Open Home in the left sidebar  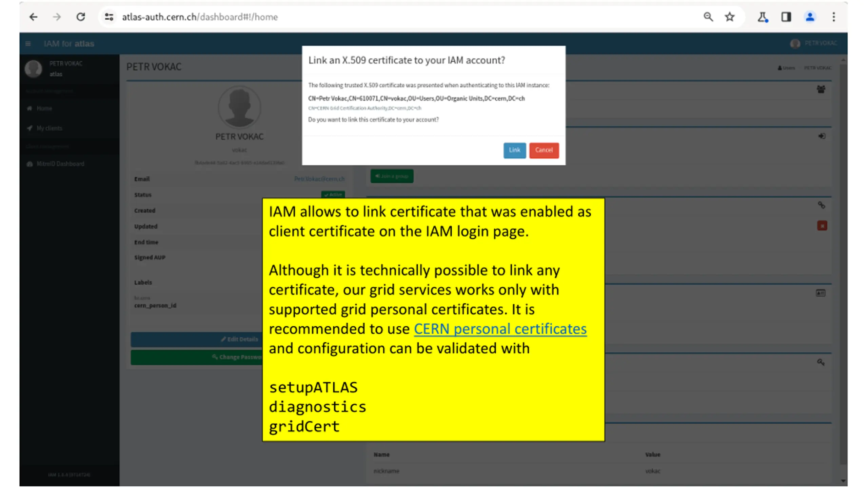tap(44, 108)
